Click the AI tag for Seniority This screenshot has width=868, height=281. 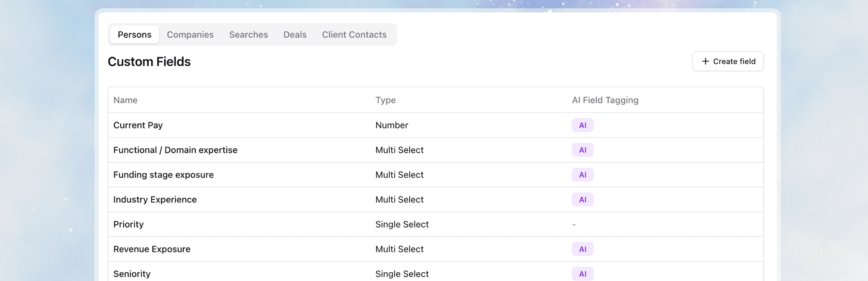tap(582, 274)
